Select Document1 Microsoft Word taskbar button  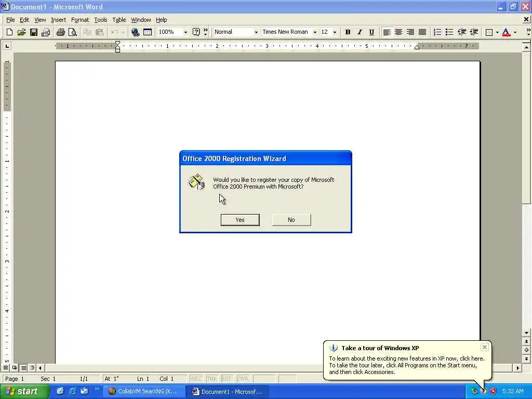pyautogui.click(x=228, y=392)
